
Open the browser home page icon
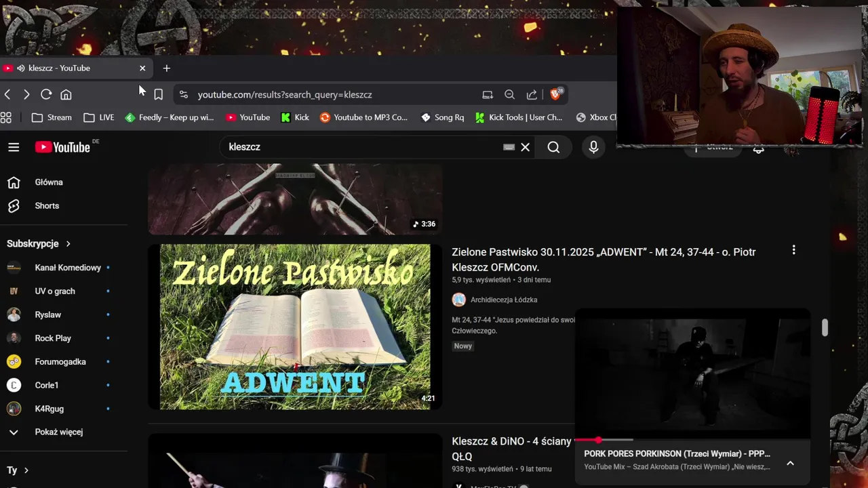click(x=66, y=95)
